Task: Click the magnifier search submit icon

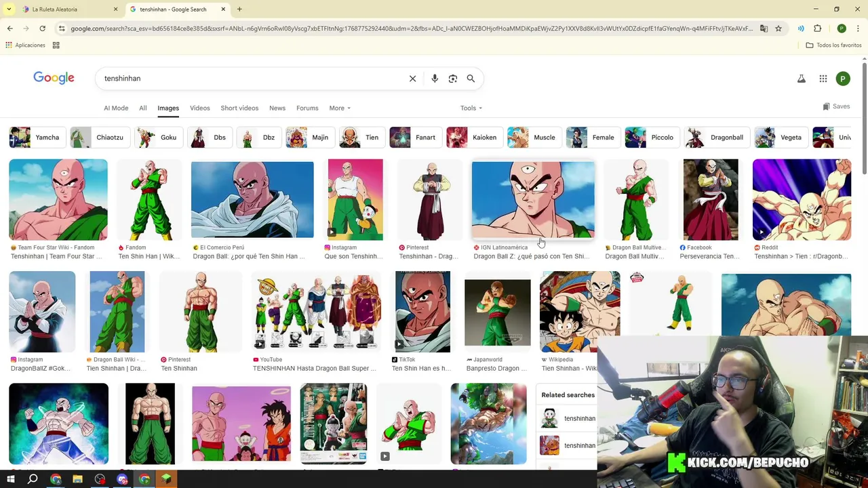Action: click(471, 79)
